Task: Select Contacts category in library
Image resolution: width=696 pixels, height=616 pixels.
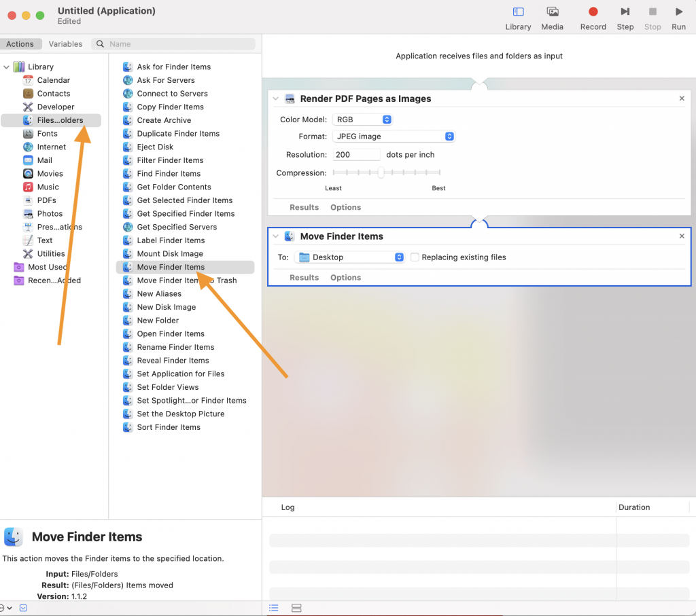Action: tap(53, 94)
